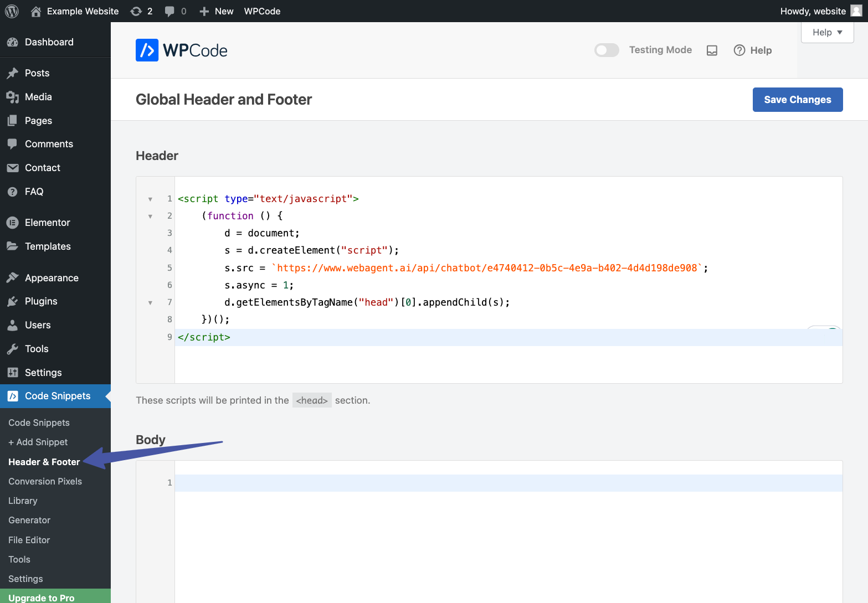Collapse the code fold arrow on line 1
This screenshot has height=603, width=868.
pos(150,199)
